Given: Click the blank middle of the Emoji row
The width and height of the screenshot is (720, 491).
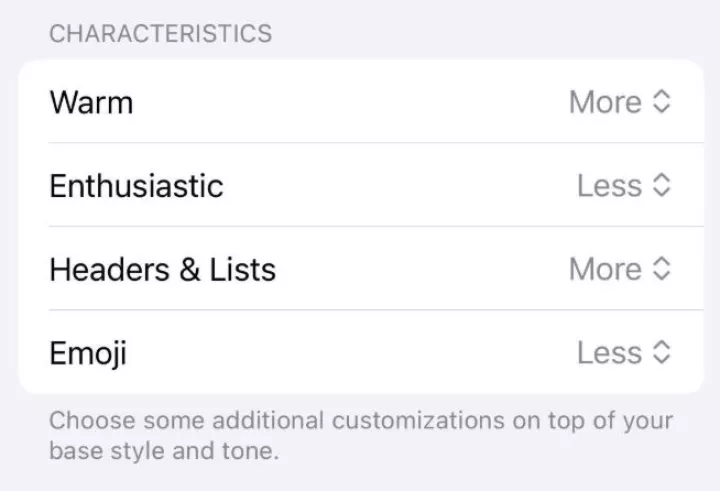Looking at the screenshot, I should 350,353.
